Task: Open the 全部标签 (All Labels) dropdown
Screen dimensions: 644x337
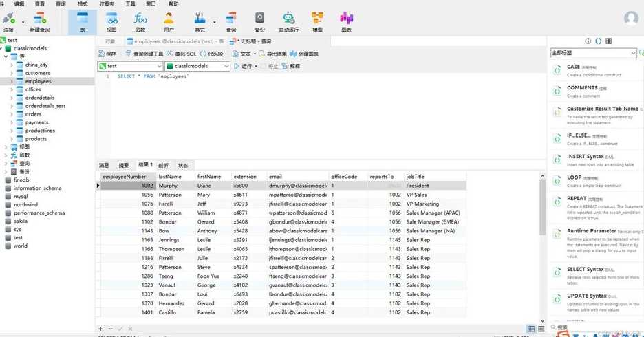Action: 594,53
